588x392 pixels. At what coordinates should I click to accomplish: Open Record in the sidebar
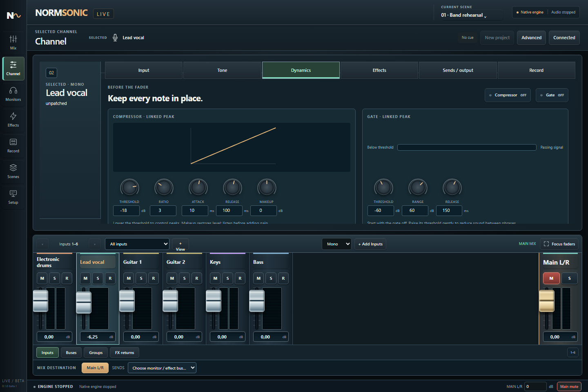click(x=13, y=145)
